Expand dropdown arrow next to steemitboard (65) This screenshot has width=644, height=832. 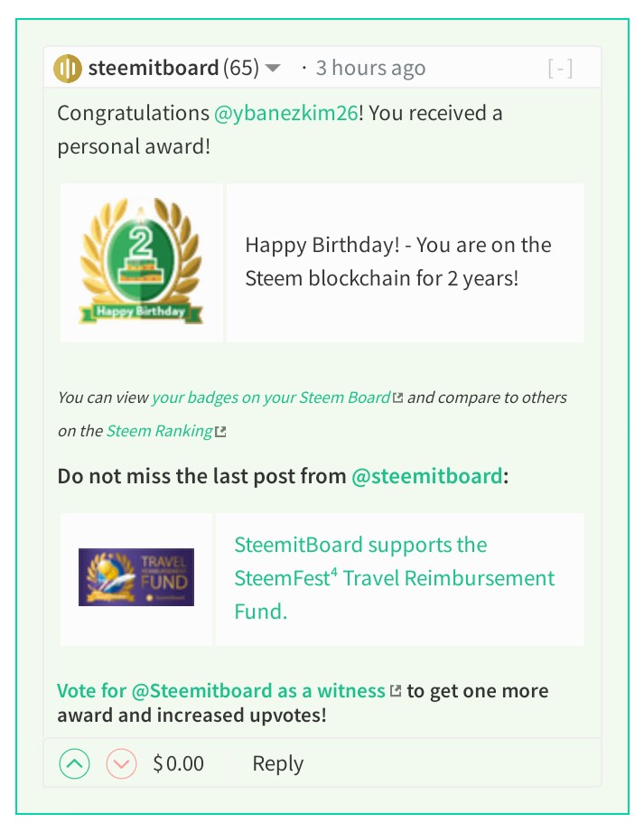(x=273, y=68)
